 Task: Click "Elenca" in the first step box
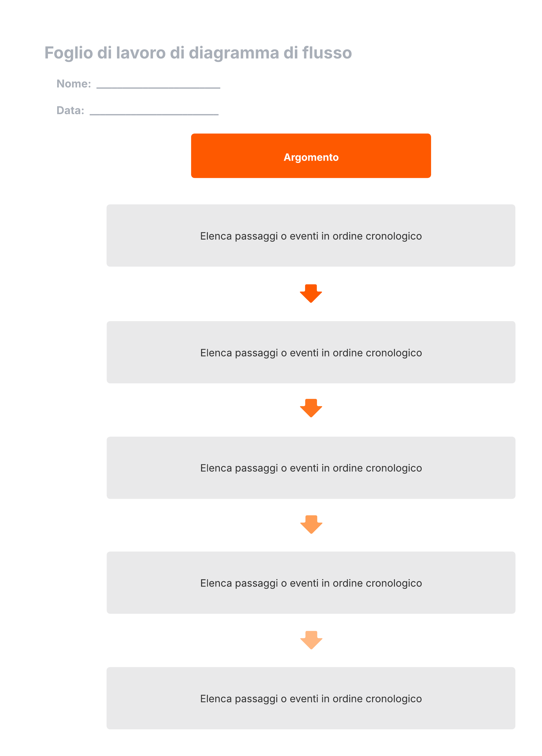[216, 236]
